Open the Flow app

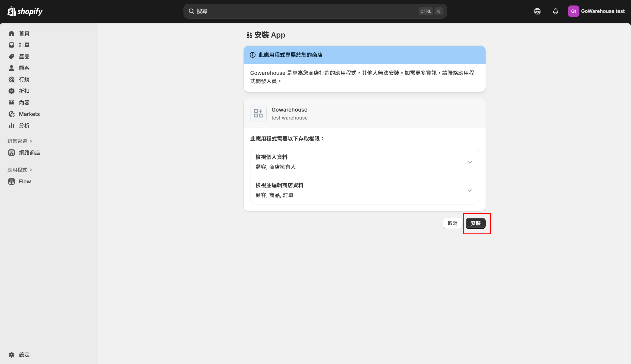click(25, 181)
